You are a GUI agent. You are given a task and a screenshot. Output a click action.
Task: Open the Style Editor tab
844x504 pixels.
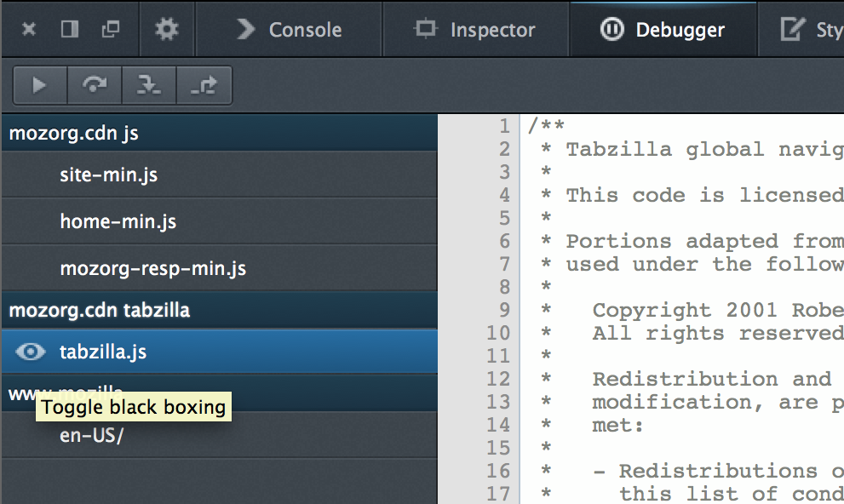(811, 30)
